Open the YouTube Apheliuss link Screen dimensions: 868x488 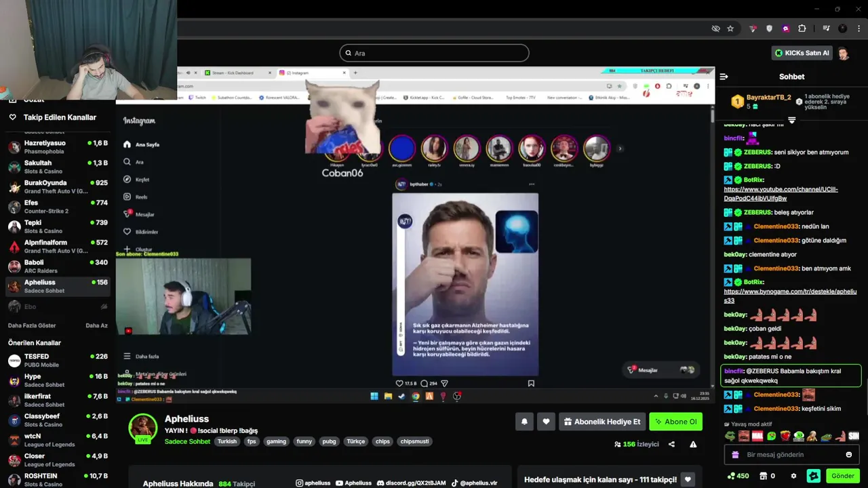pyautogui.click(x=354, y=483)
